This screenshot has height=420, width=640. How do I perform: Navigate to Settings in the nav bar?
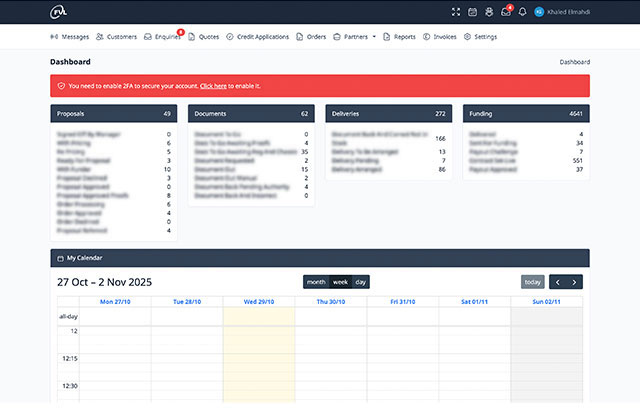click(x=481, y=36)
